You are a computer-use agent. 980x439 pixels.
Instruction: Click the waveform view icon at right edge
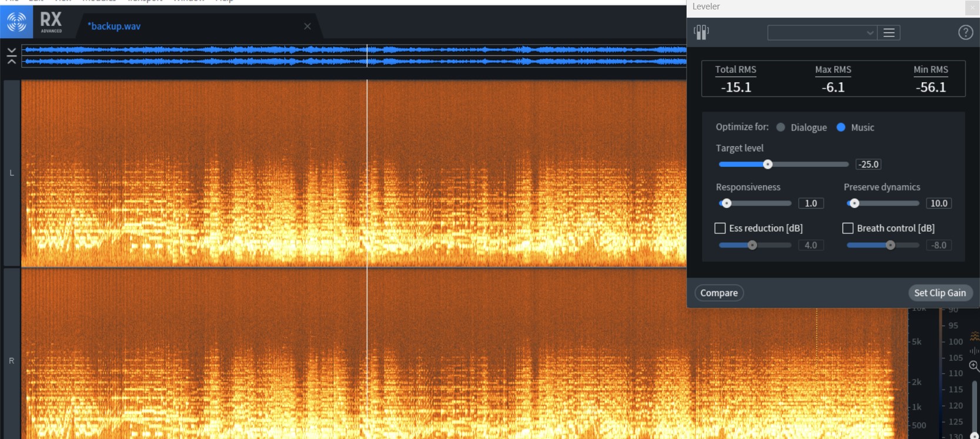click(974, 351)
